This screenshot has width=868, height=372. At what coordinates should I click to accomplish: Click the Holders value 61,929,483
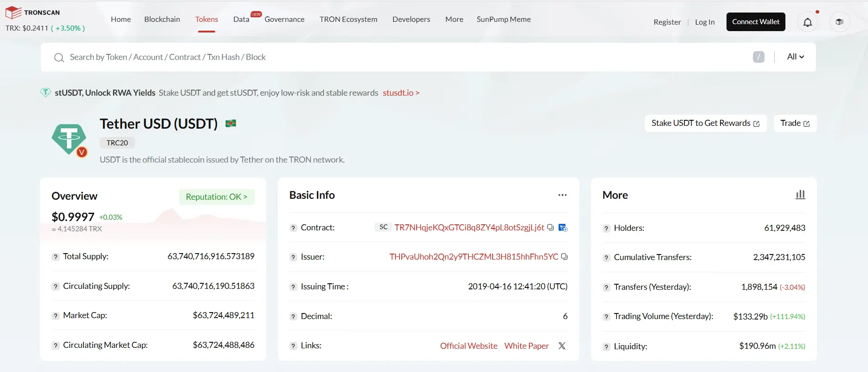click(x=784, y=228)
